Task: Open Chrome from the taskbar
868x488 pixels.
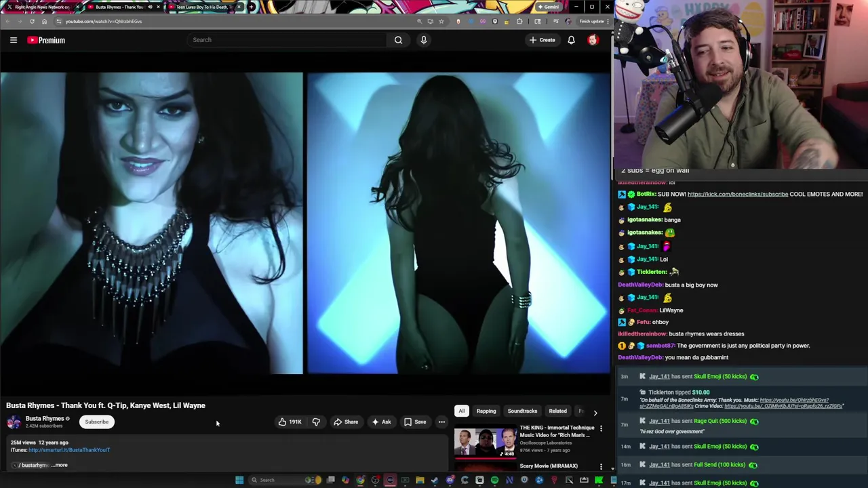Action: click(360, 480)
